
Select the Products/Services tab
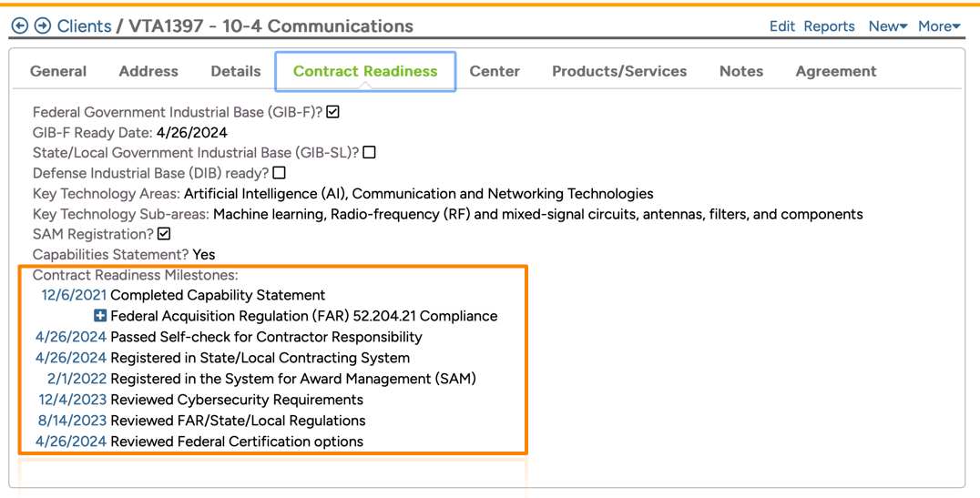click(619, 71)
